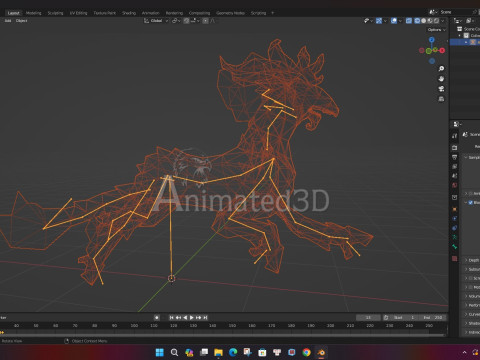The width and height of the screenshot is (480, 360).
Task: Toggle X-ray mode
Action: point(409,21)
